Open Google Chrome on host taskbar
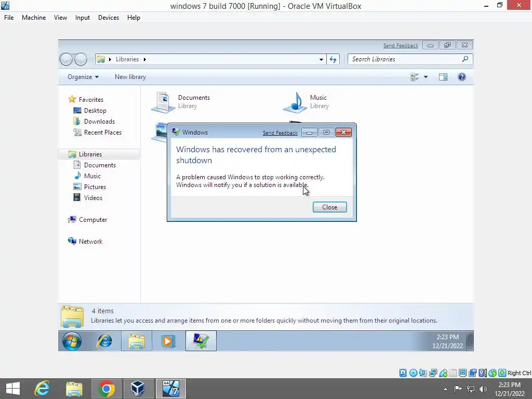532x399 pixels. tap(106, 389)
